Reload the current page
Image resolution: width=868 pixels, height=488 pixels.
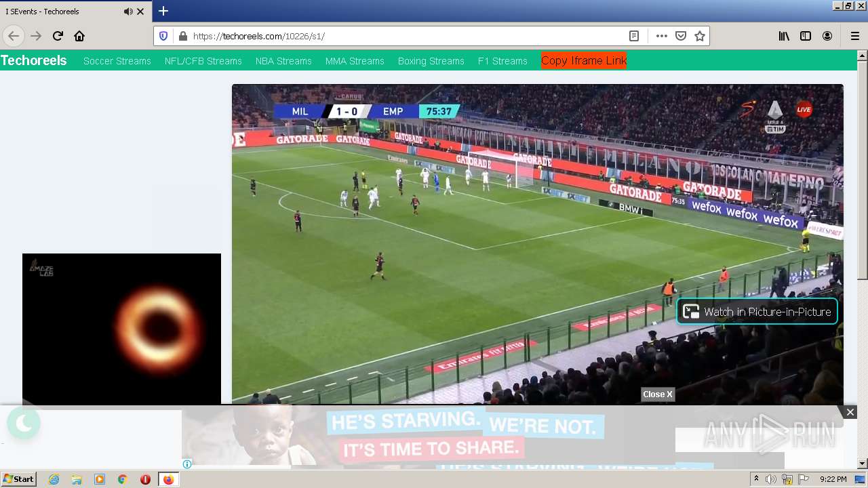point(58,36)
